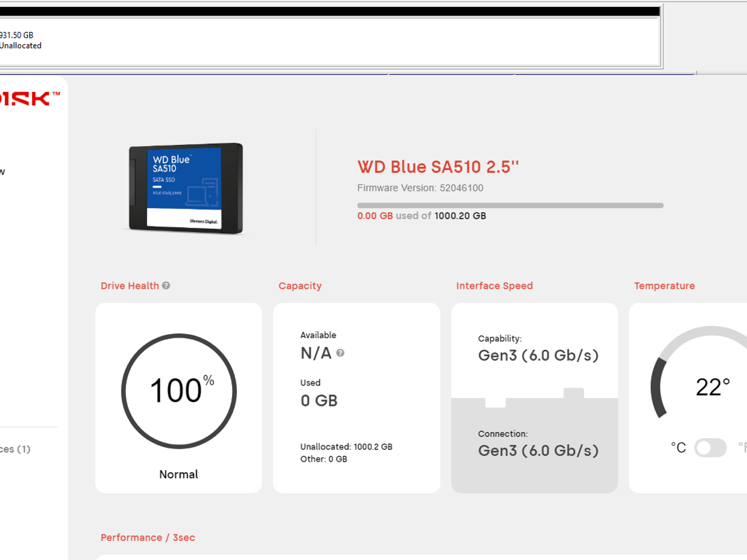Click the SanDisk logo in sidebar
Image resolution: width=747 pixels, height=560 pixels.
click(x=29, y=98)
